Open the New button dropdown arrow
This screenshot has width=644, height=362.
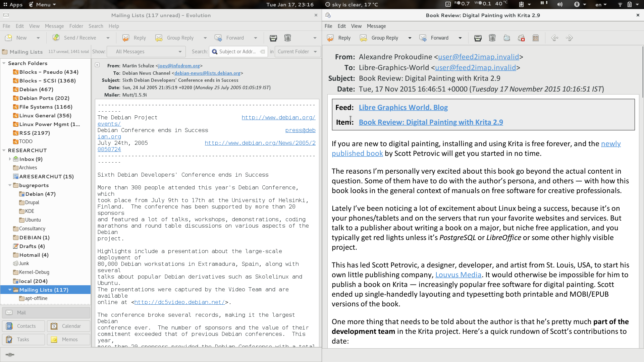click(x=38, y=38)
